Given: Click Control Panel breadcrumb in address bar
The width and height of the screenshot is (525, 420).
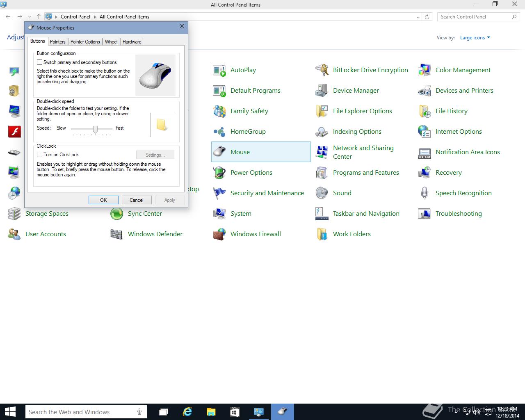Looking at the screenshot, I should click(x=75, y=17).
